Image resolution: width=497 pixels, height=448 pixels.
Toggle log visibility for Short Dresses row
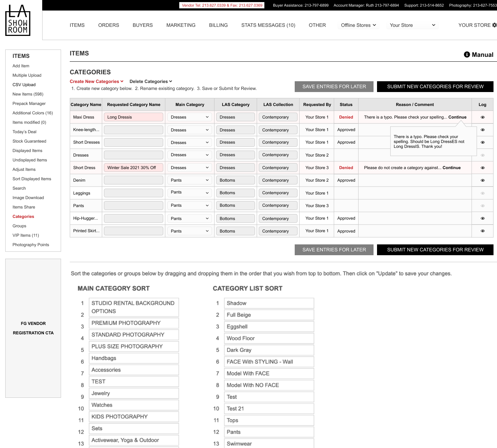(x=482, y=142)
